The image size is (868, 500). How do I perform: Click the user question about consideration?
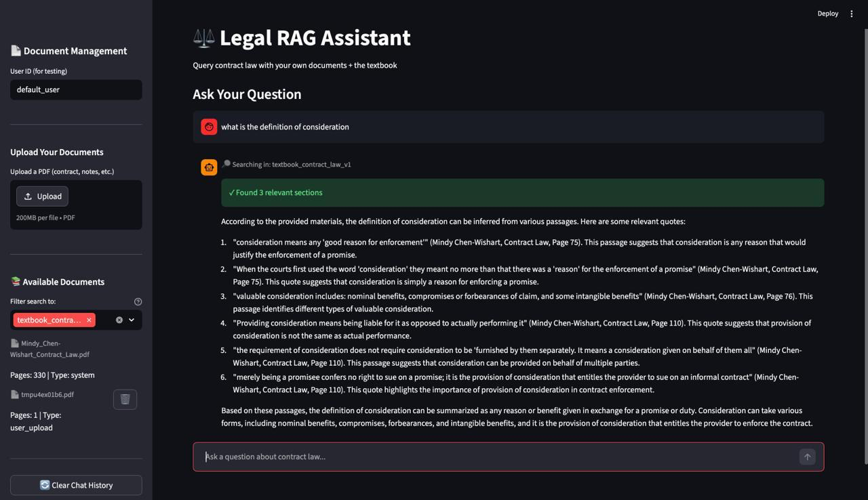(x=285, y=127)
